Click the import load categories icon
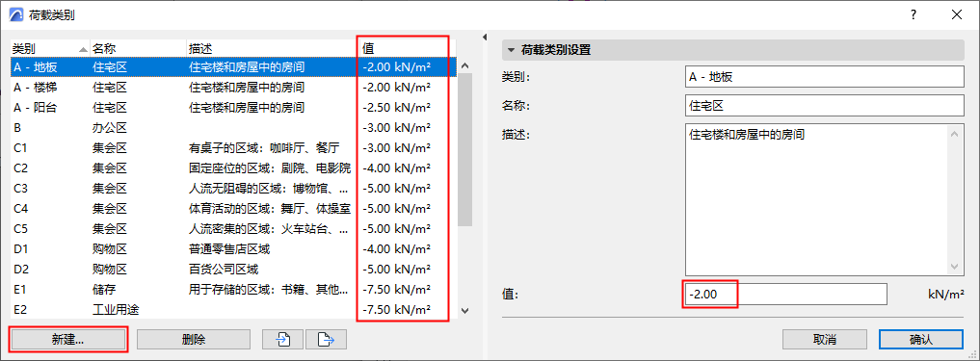 [x=282, y=339]
